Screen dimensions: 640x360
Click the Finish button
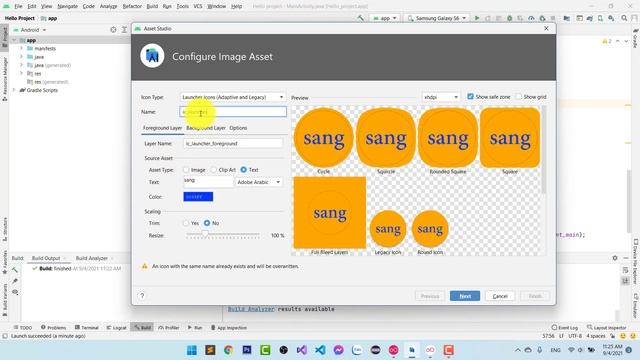coord(535,296)
